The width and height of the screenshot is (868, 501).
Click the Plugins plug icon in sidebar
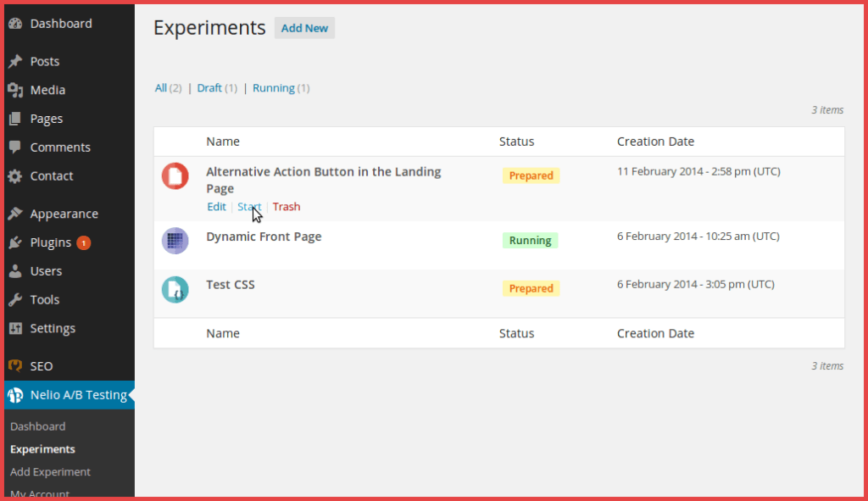click(x=15, y=242)
